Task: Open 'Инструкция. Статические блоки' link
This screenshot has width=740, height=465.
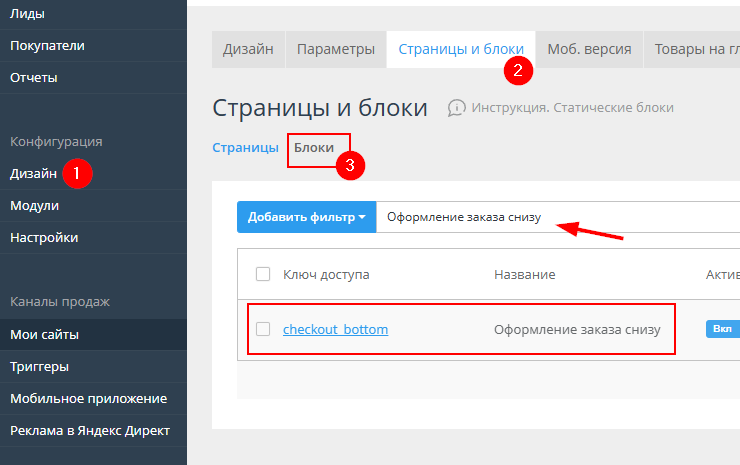Action: click(572, 108)
